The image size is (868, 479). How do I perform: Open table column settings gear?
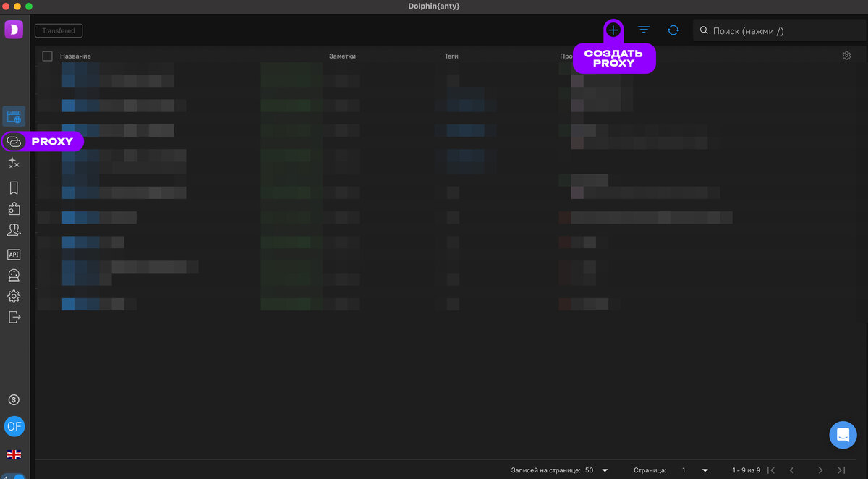coord(846,56)
